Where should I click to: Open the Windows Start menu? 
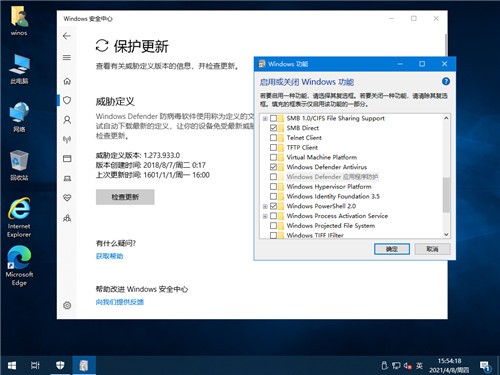coord(12,365)
